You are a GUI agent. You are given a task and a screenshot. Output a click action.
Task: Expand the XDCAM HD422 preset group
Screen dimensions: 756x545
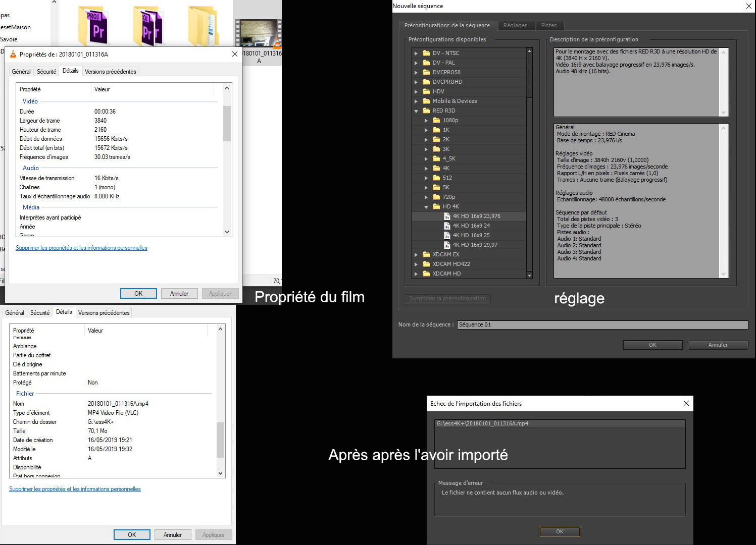pyautogui.click(x=416, y=264)
